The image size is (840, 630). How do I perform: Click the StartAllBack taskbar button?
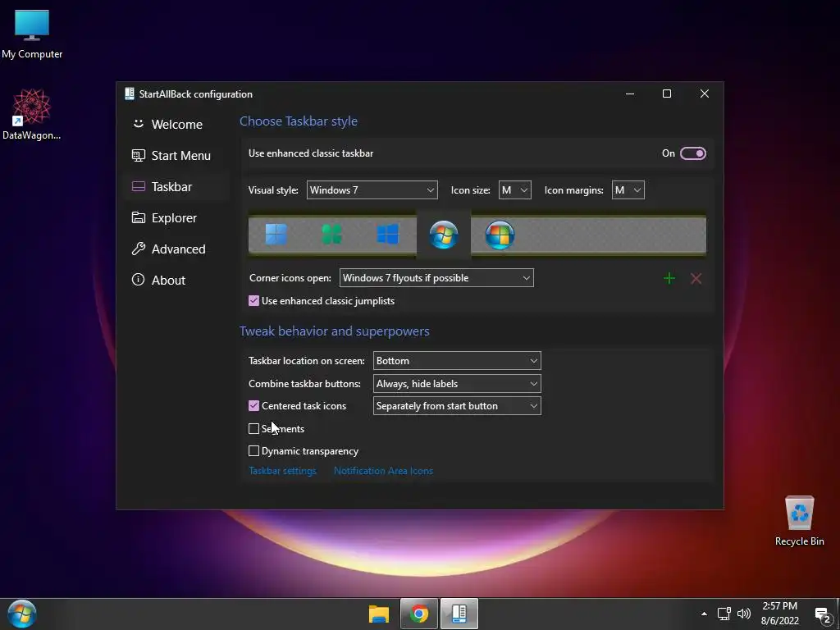[459, 614]
